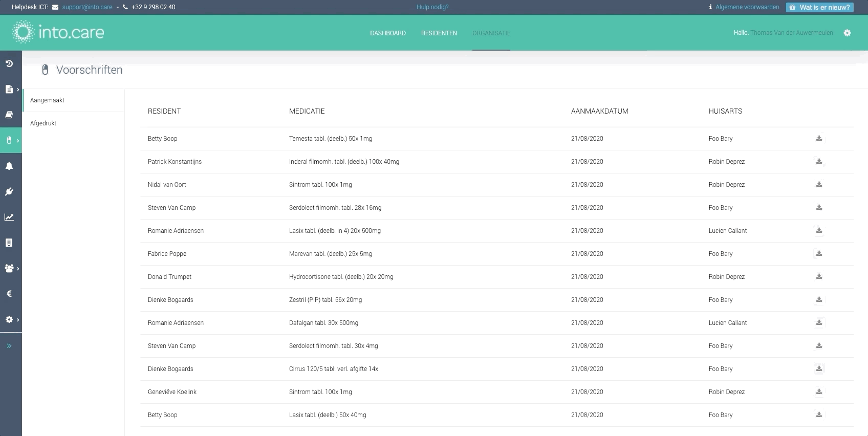This screenshot has width=868, height=436.
Task: Download Dienke Bogaards Cirrus prescription
Action: pos(819,369)
